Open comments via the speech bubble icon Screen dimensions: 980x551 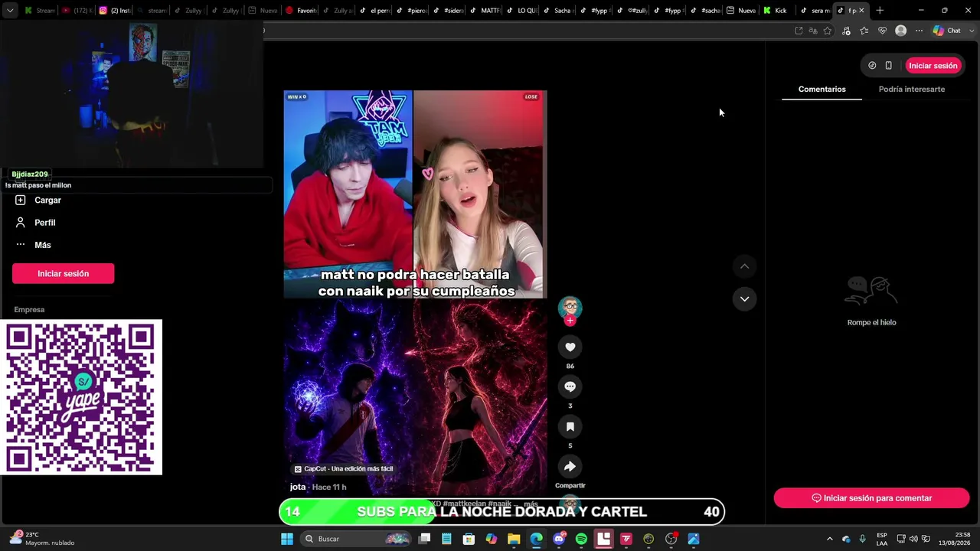point(570,387)
